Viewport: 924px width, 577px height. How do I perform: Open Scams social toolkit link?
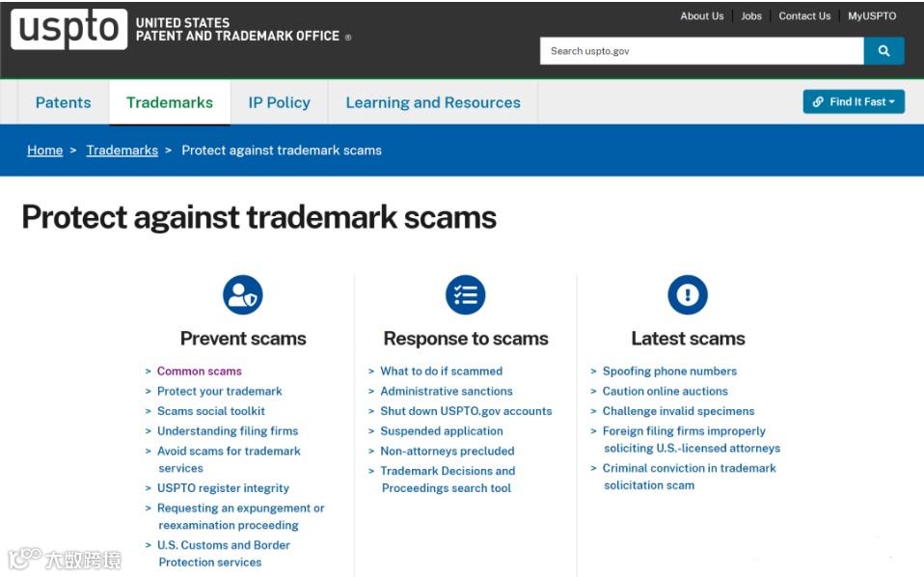pyautogui.click(x=211, y=411)
